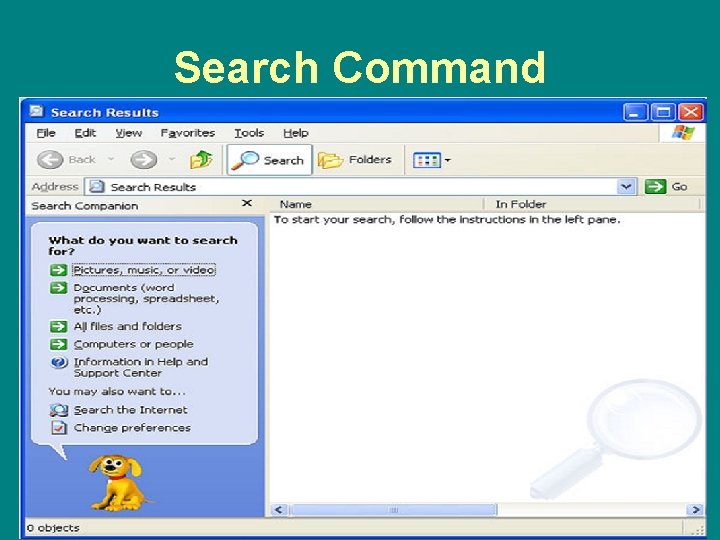Click the Back arrow icon
Viewport: 720px width, 540px height.
(x=50, y=160)
